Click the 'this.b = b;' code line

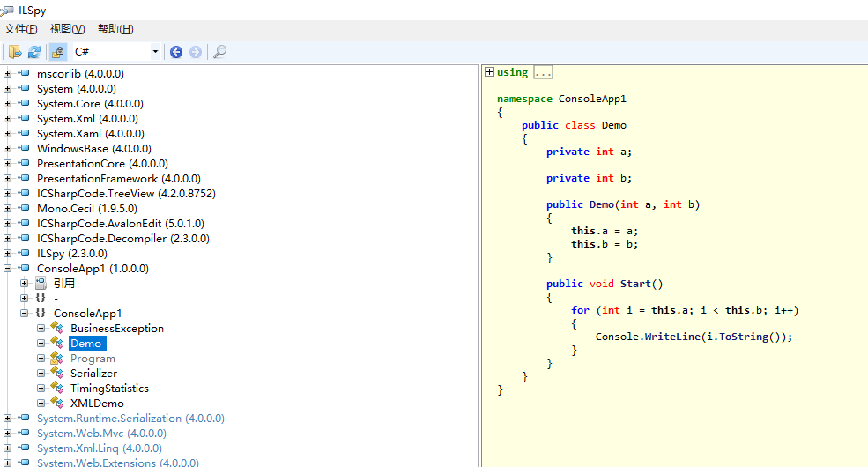click(x=605, y=244)
